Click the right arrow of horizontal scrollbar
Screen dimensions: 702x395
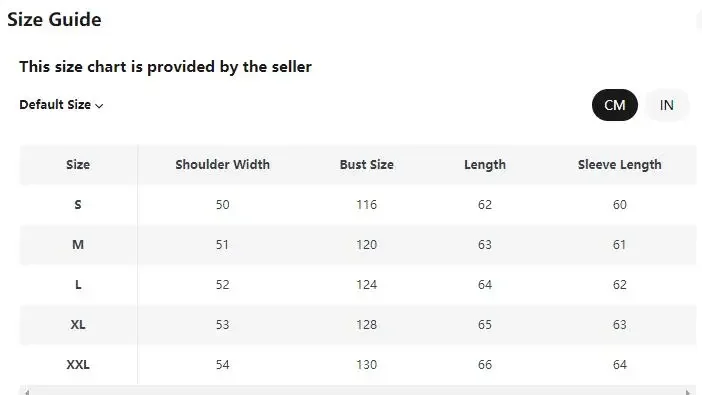point(688,392)
